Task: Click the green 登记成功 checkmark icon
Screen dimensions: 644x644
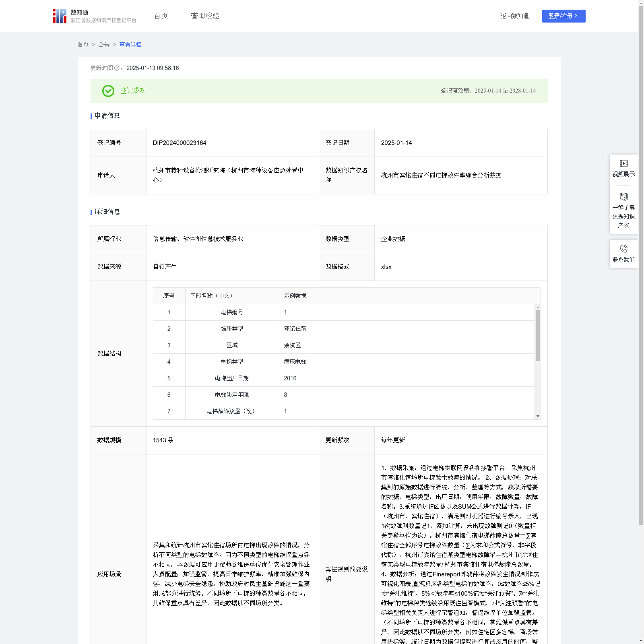Action: coord(108,91)
